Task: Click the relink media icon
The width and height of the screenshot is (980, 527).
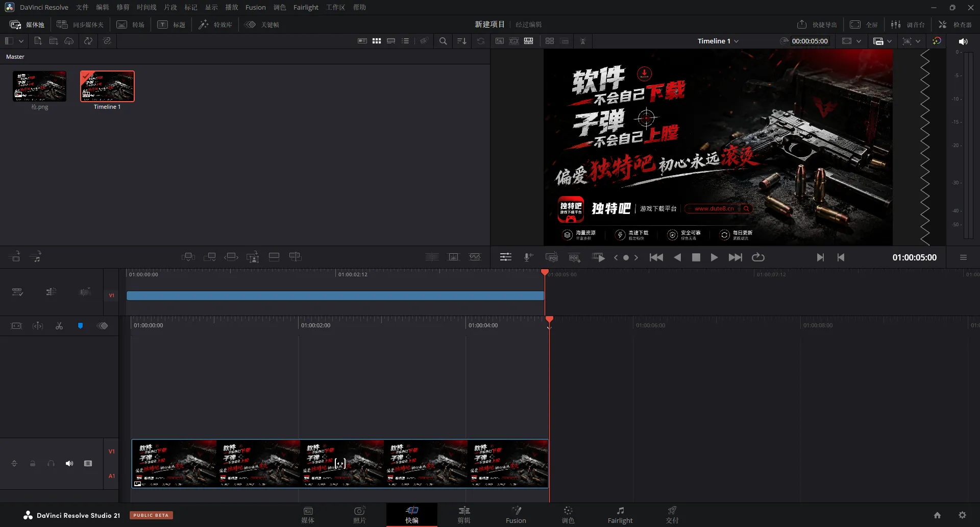Action: [x=107, y=41]
